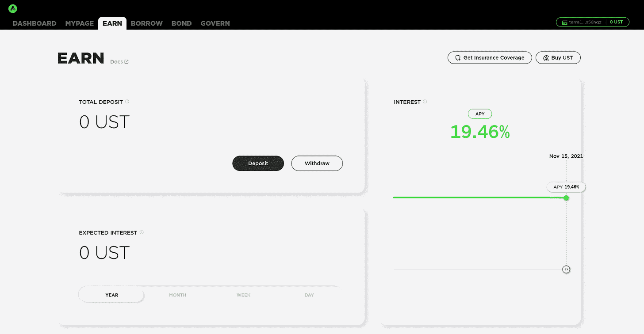The height and width of the screenshot is (334, 644).
Task: Go to the Borrow tab
Action: click(x=147, y=23)
